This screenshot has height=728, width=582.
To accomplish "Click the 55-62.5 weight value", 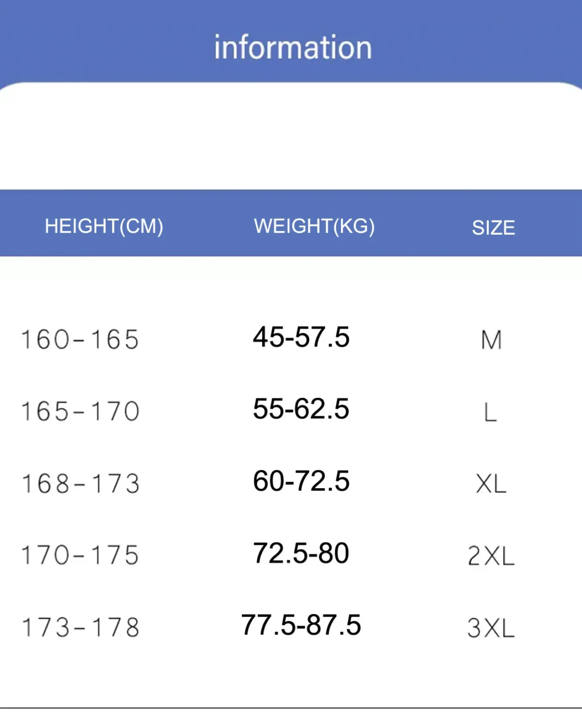I will [x=301, y=409].
